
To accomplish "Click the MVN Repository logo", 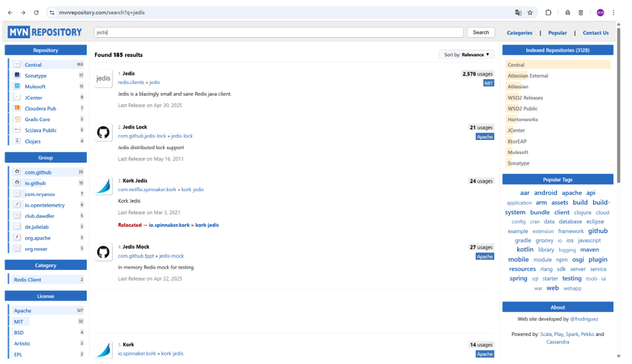I will click(45, 32).
